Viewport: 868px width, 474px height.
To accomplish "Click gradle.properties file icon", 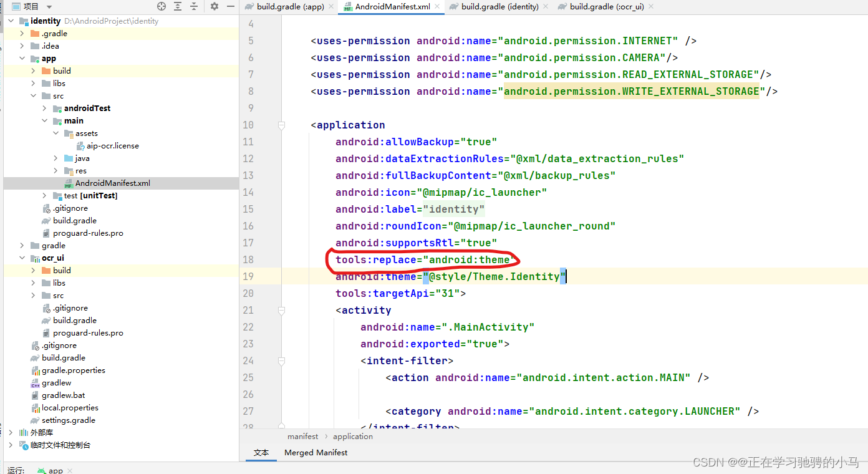I will point(36,370).
